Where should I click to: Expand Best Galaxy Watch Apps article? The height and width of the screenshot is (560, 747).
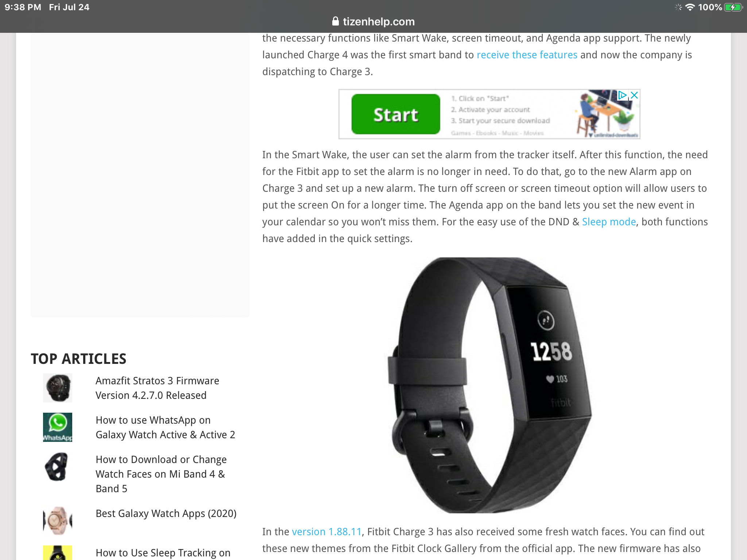click(x=166, y=513)
